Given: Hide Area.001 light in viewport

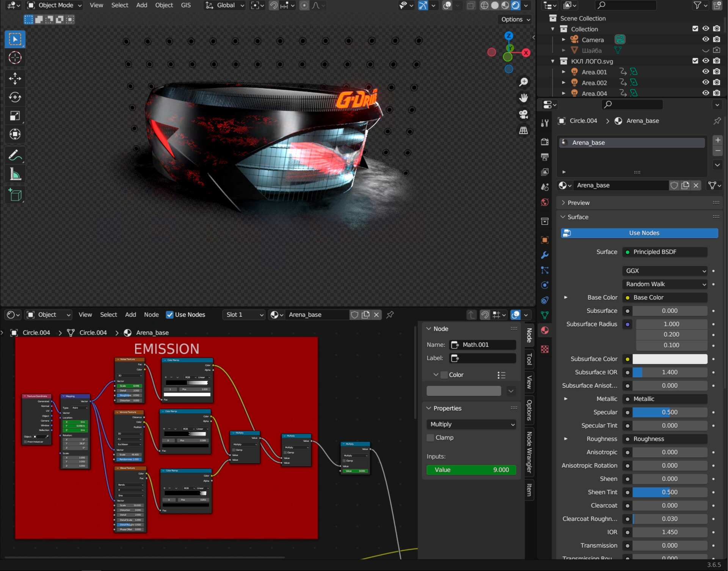Looking at the screenshot, I should (x=705, y=72).
